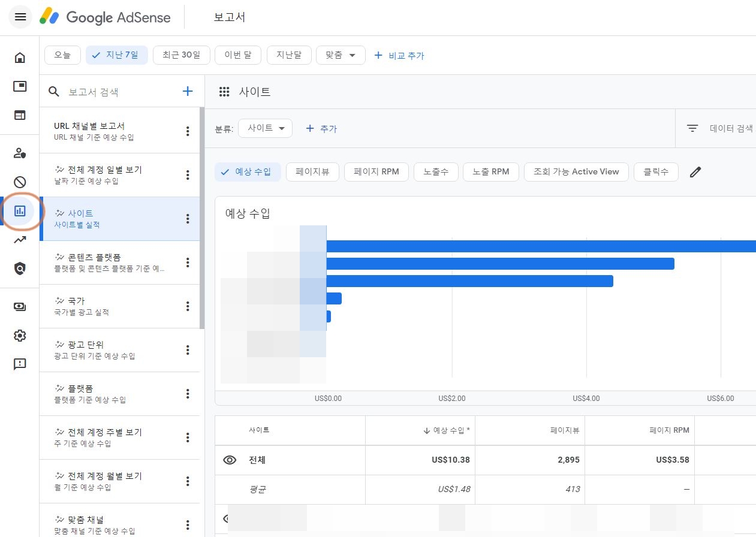Toggle the 페이지뷰 metric chip
The image size is (756, 537).
tap(312, 172)
